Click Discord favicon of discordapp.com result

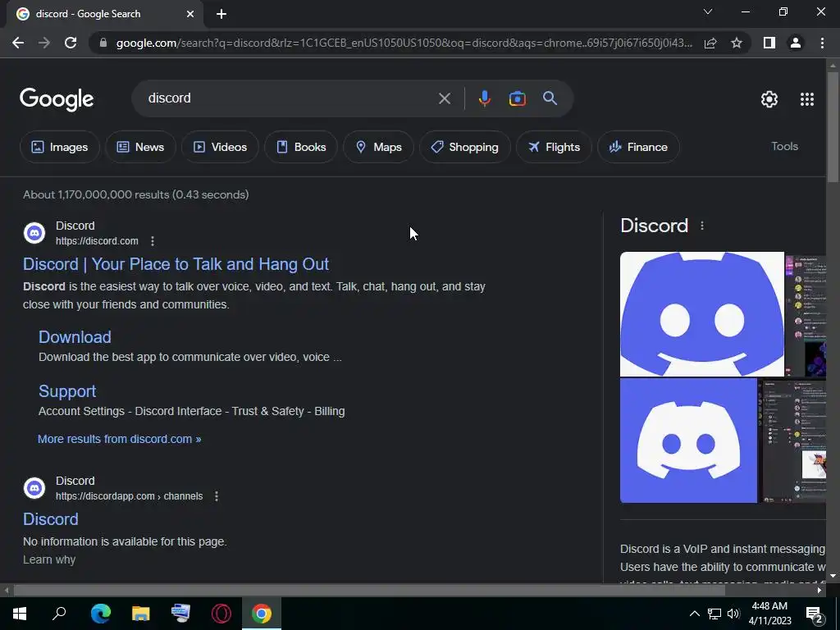[34, 488]
